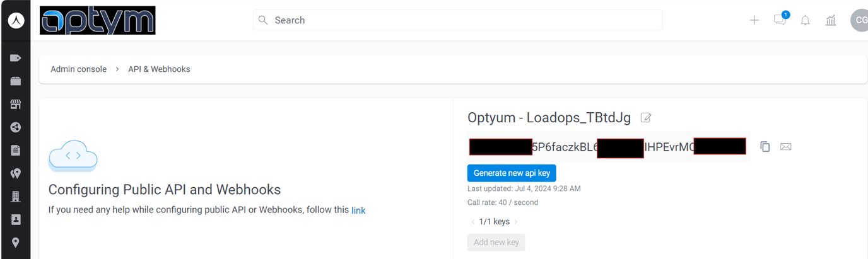
Task: Open the box/package icon in the sidebar
Action: 16,81
